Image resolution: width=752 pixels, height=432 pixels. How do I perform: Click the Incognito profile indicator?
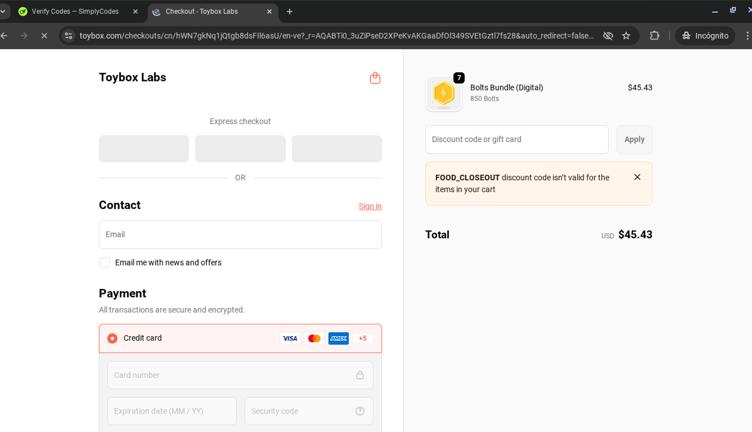[x=705, y=35]
